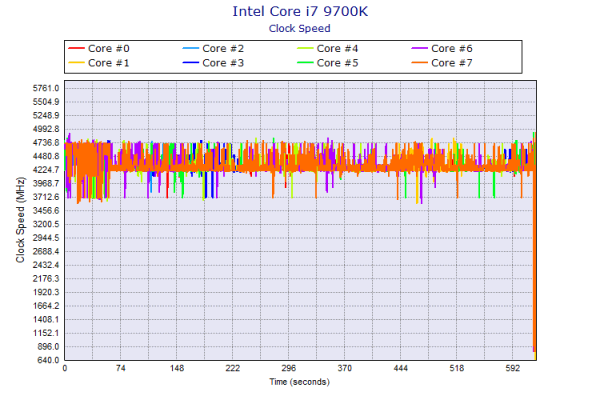
Task: Click the Core #0 red legend line
Action: click(76, 49)
